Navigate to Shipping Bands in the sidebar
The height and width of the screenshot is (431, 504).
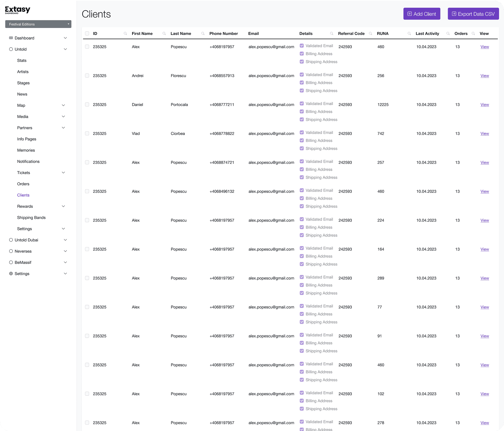(31, 217)
